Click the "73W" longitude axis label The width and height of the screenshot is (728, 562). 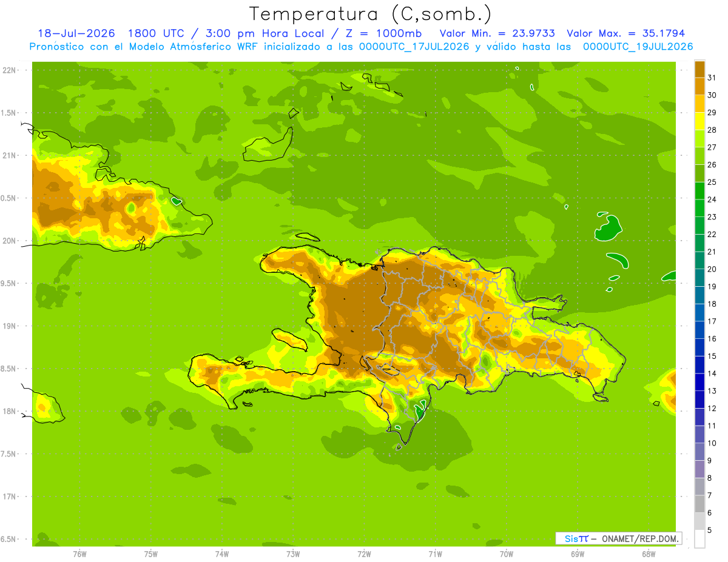point(293,554)
